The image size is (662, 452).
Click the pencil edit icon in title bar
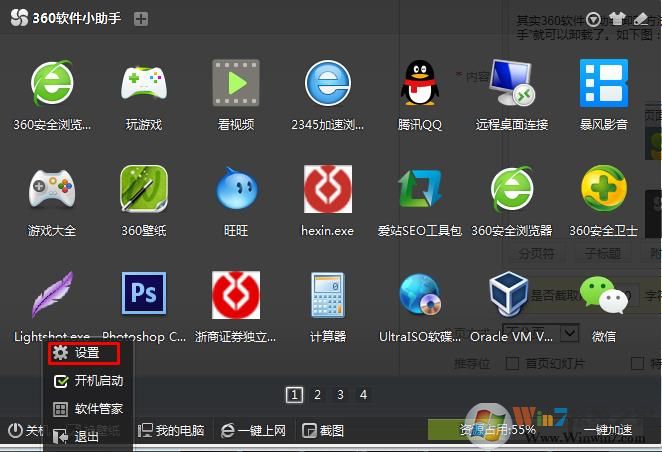click(x=640, y=19)
